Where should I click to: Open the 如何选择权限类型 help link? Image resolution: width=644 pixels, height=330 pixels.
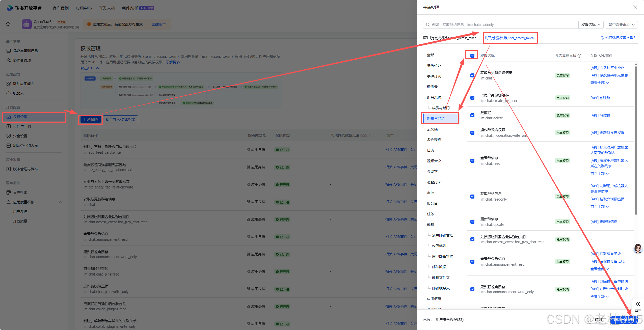pyautogui.click(x=618, y=38)
